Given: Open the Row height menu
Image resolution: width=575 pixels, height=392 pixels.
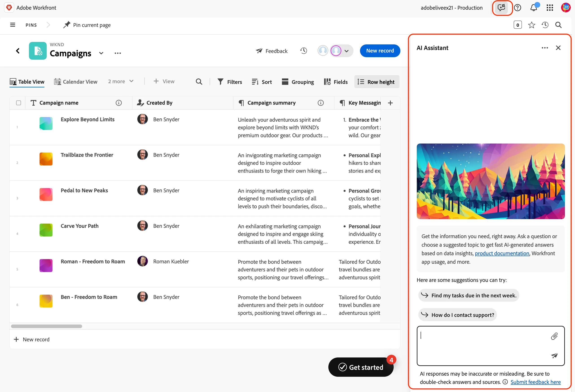Looking at the screenshot, I should click(x=377, y=82).
